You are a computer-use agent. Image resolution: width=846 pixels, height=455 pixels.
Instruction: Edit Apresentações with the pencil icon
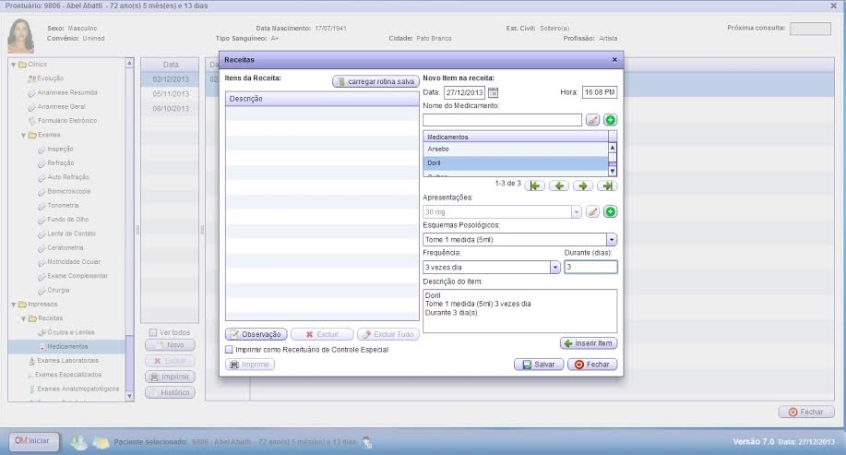point(592,212)
